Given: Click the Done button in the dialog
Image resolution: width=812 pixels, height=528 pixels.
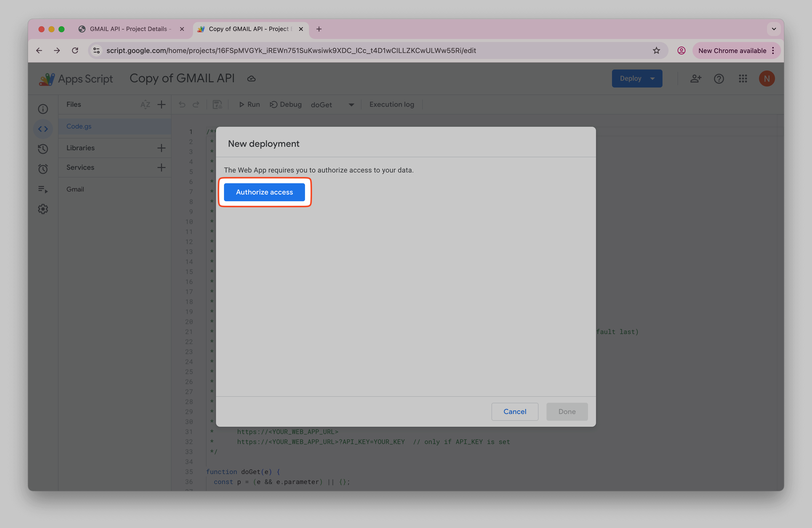Looking at the screenshot, I should coord(567,411).
